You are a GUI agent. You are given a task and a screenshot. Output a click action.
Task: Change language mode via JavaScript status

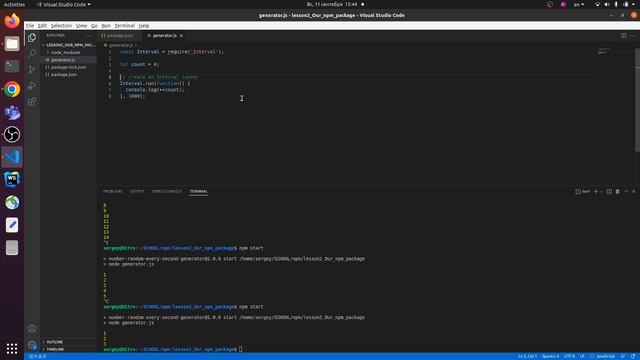click(x=606, y=356)
